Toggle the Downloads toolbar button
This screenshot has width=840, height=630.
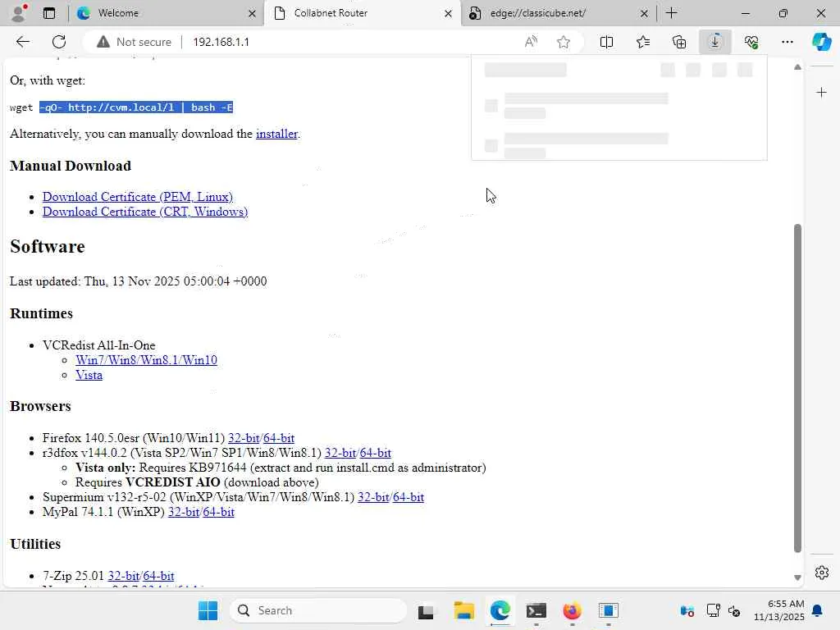pyautogui.click(x=715, y=42)
